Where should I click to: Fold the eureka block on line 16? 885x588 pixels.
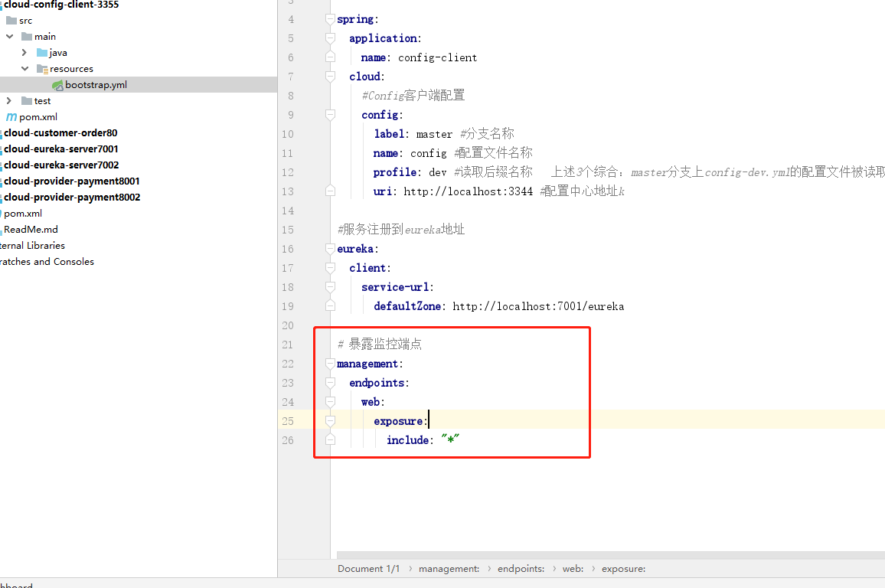(330, 249)
